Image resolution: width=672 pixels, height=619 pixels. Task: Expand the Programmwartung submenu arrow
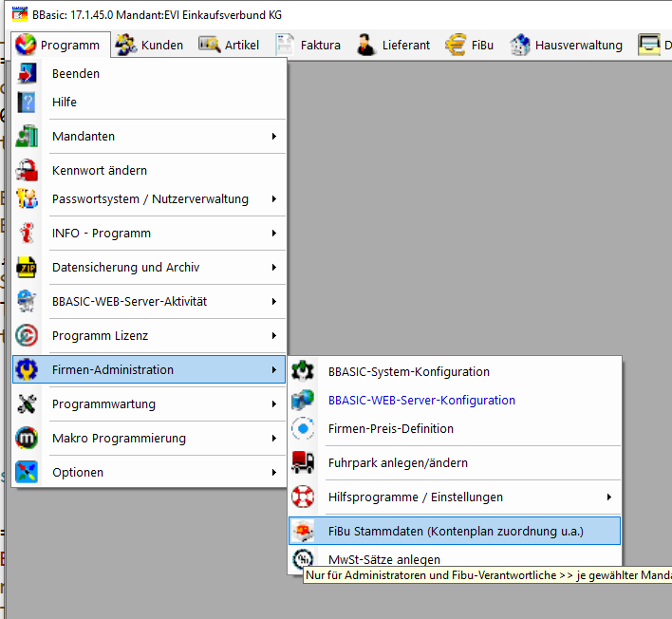click(x=274, y=403)
